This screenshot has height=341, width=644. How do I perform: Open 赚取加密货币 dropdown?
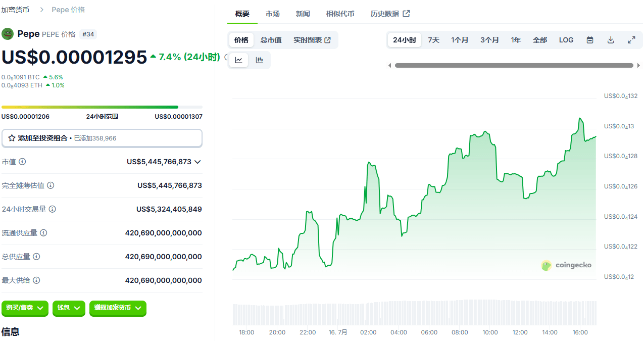pyautogui.click(x=118, y=308)
